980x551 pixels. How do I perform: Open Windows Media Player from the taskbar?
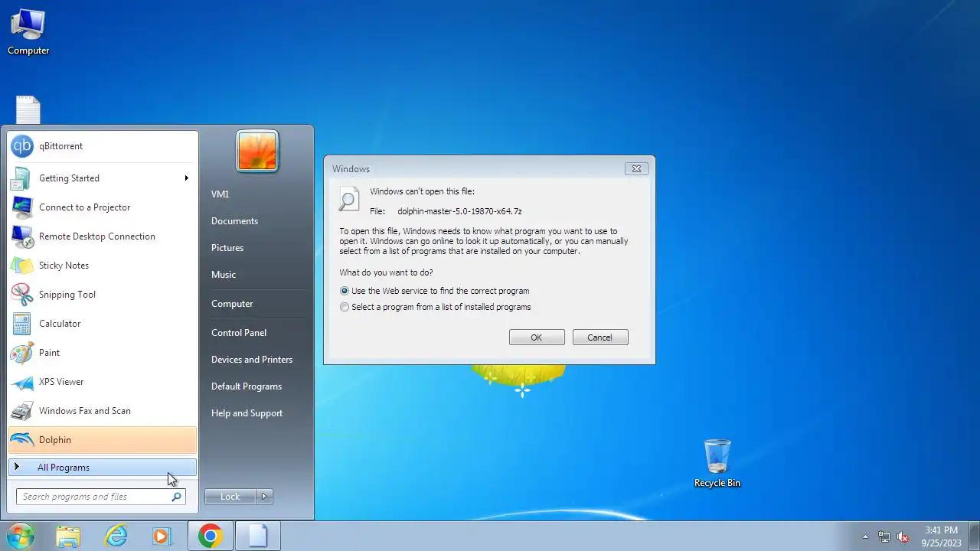pyautogui.click(x=162, y=536)
